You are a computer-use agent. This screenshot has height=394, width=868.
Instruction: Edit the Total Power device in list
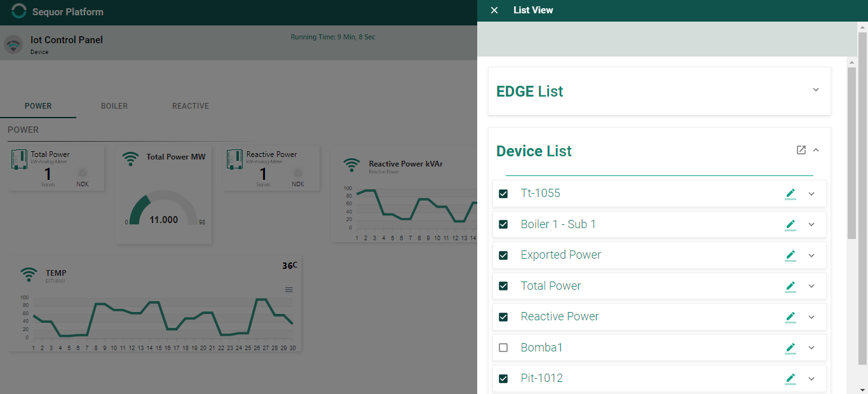pos(790,286)
